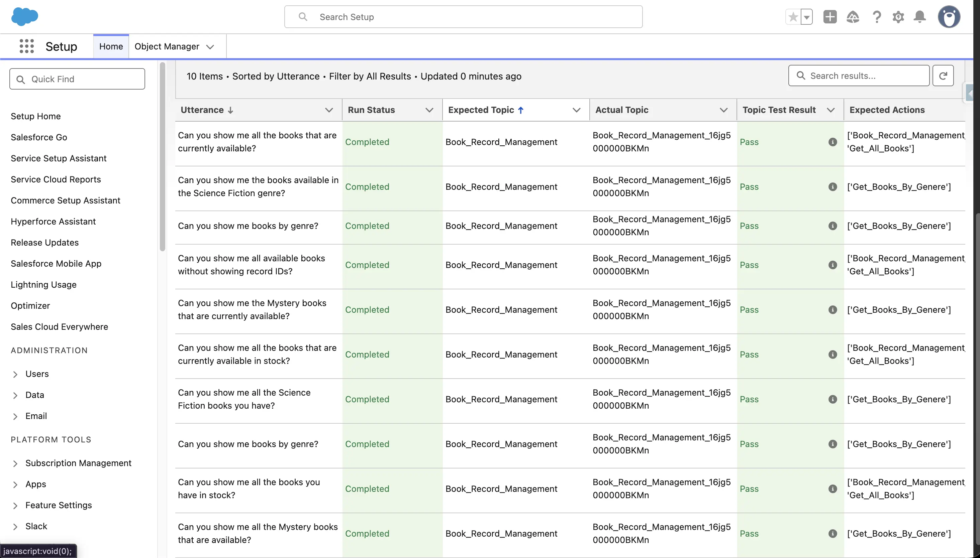Select the Home tab
The image size is (980, 558).
(111, 46)
